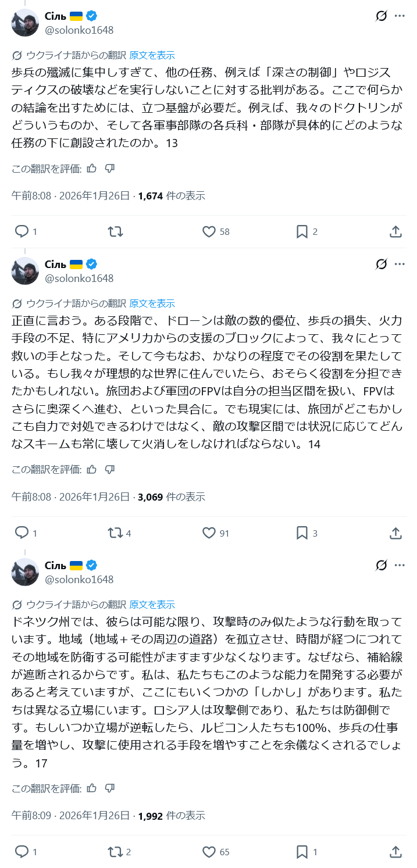Rate second post's translation thumbs down
Image resolution: width=417 pixels, height=868 pixels.
109,469
